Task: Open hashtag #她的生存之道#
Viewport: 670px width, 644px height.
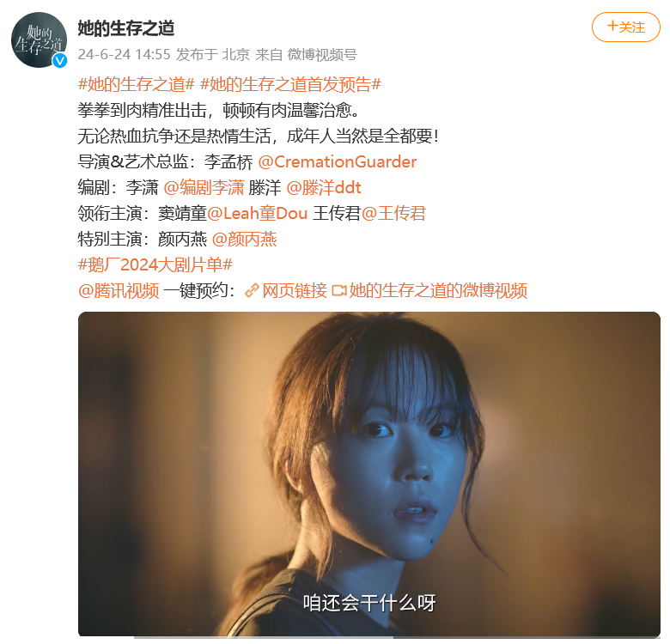Action: [x=137, y=84]
